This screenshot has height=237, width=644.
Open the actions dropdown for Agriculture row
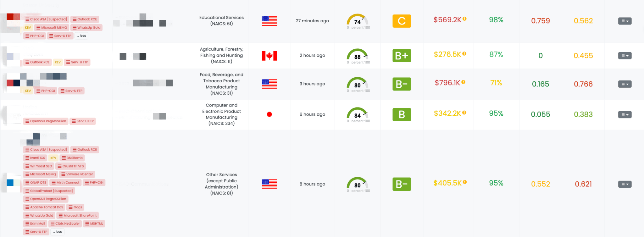(625, 56)
